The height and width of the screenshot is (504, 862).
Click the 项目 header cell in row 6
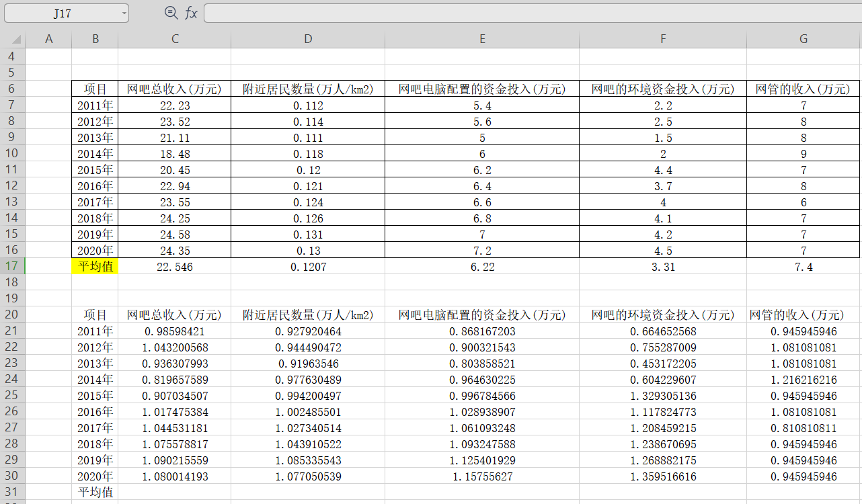[95, 89]
